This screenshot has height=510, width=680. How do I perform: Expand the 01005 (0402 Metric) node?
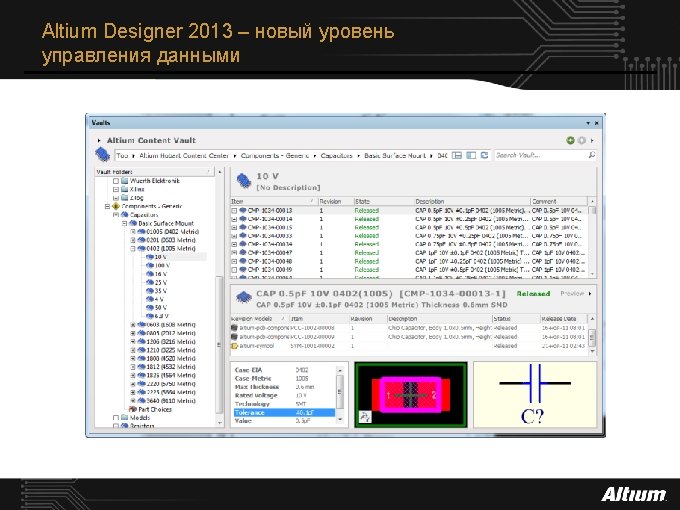(x=133, y=232)
